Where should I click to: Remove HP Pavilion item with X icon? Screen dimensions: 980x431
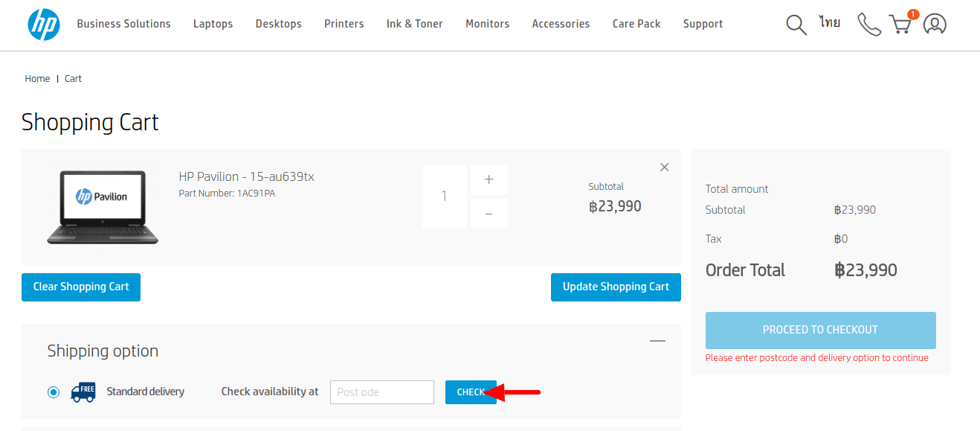click(x=665, y=167)
